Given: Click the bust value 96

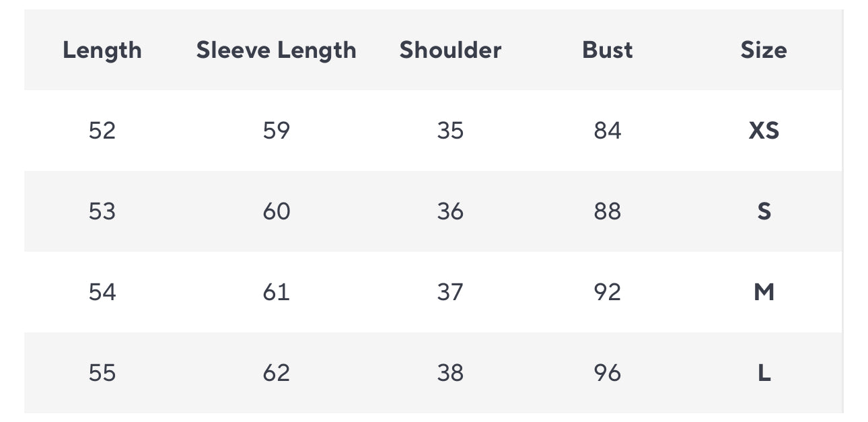Looking at the screenshot, I should [x=608, y=373].
